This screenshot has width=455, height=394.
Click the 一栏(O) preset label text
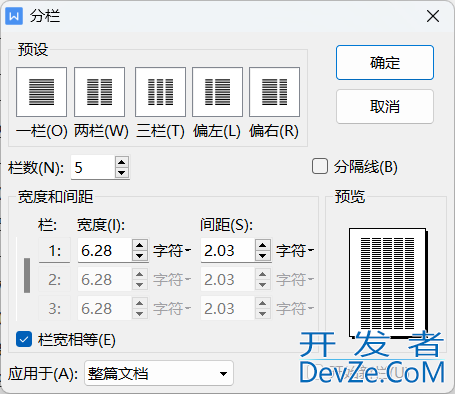click(42, 131)
